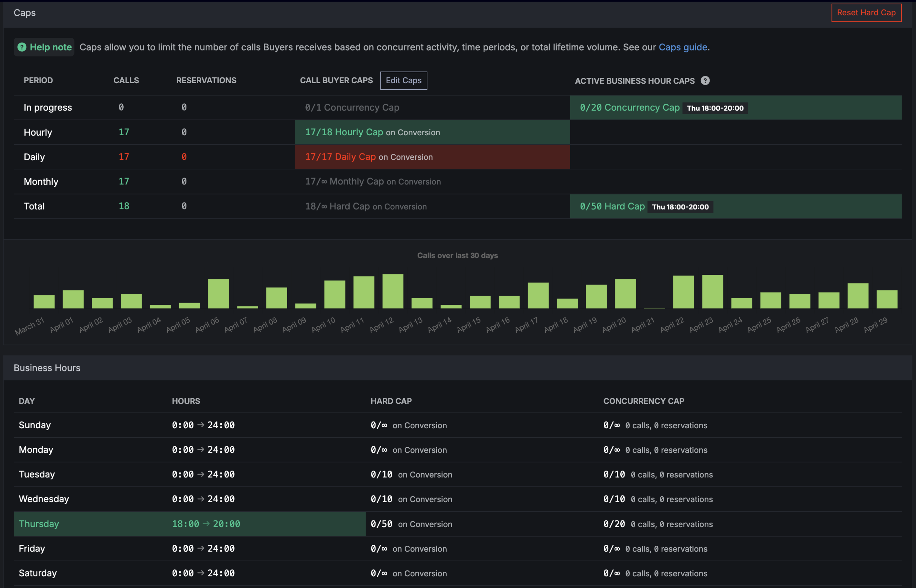This screenshot has width=916, height=588.
Task: Select the 17/18 Hourly Cap green cell
Action: pos(432,132)
